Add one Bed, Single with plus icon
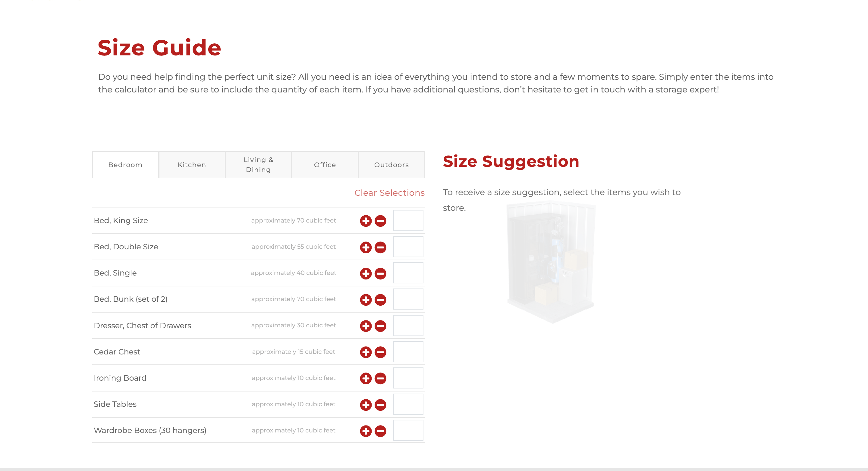Image resolution: width=868 pixels, height=471 pixels. tap(366, 273)
